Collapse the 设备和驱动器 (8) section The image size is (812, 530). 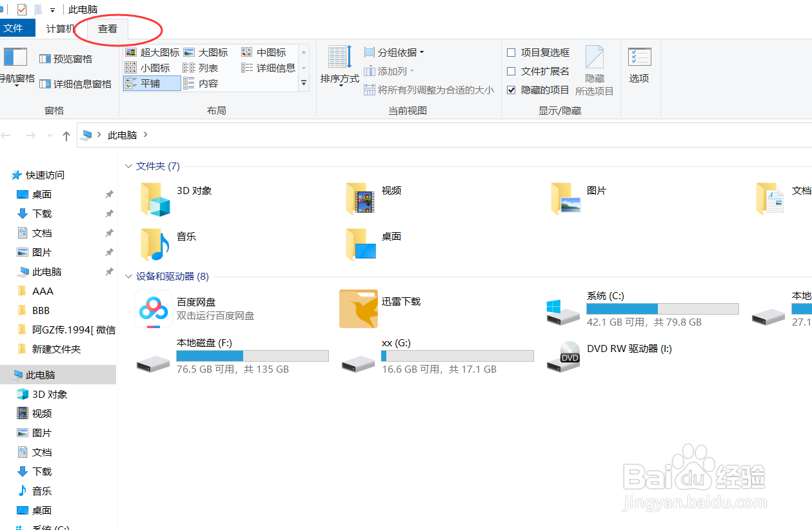[x=128, y=276]
